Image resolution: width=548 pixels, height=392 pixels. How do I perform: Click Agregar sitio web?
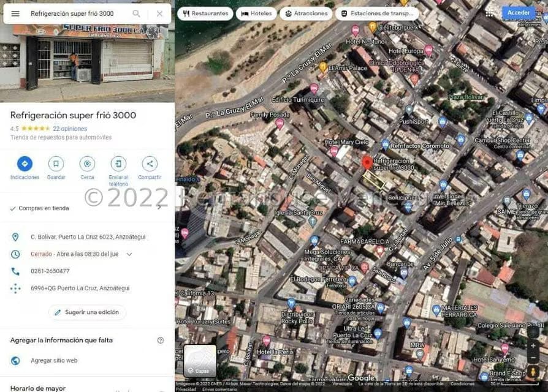54,361
